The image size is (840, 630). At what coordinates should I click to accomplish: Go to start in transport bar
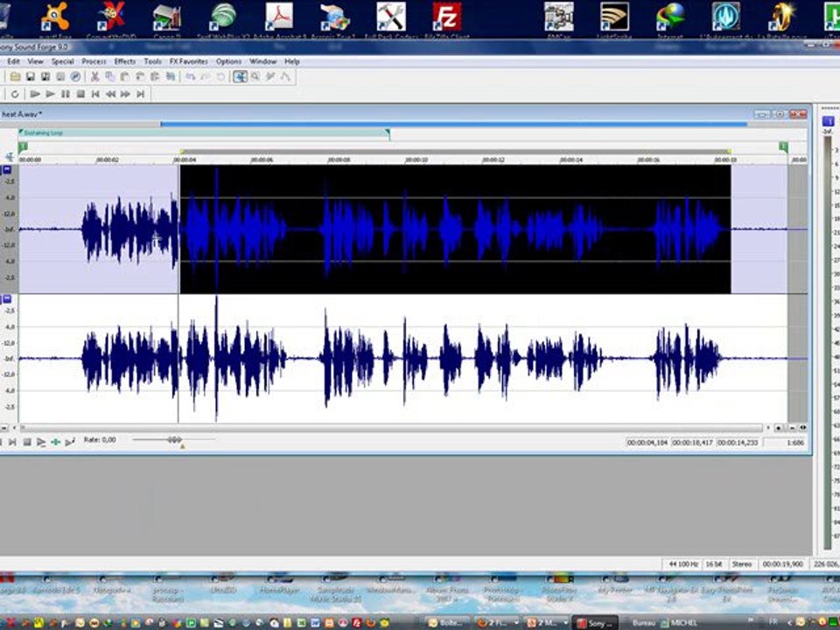pyautogui.click(x=95, y=94)
